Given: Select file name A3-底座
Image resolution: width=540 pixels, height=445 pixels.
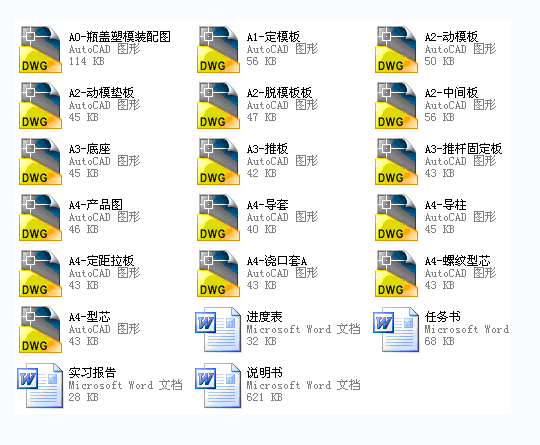Looking at the screenshot, I should [90, 149].
